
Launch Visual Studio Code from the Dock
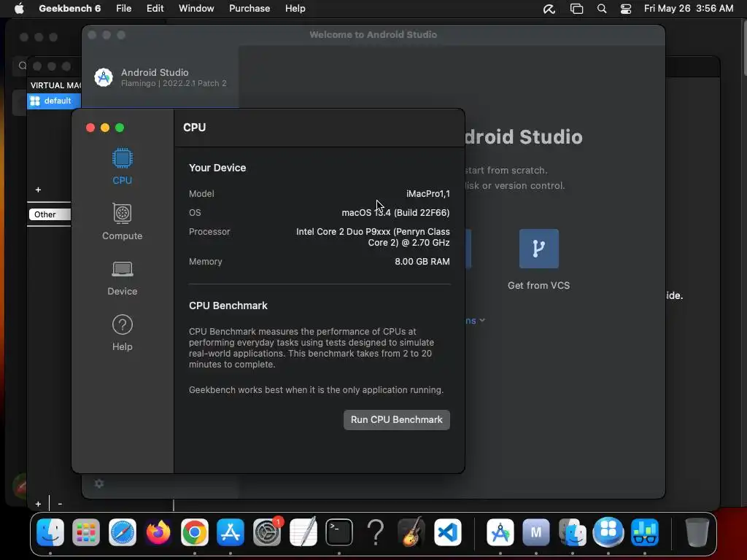point(448,532)
